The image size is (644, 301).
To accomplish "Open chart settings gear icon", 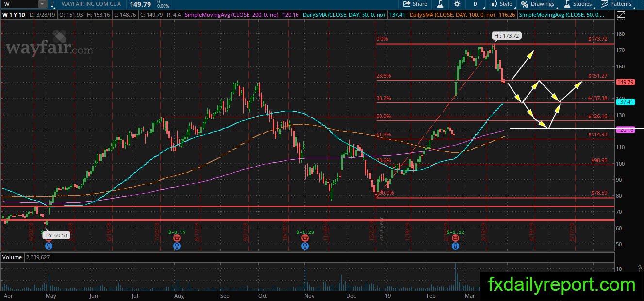I will 457,4.
